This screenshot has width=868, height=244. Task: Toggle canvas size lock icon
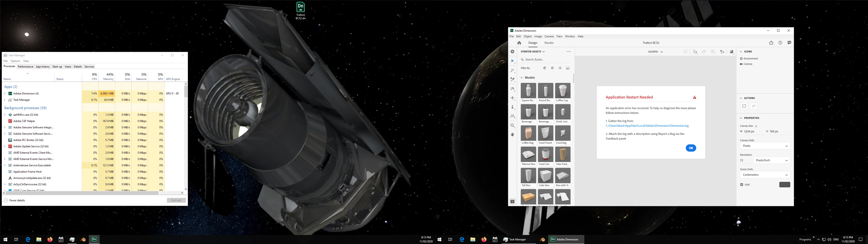point(756,126)
